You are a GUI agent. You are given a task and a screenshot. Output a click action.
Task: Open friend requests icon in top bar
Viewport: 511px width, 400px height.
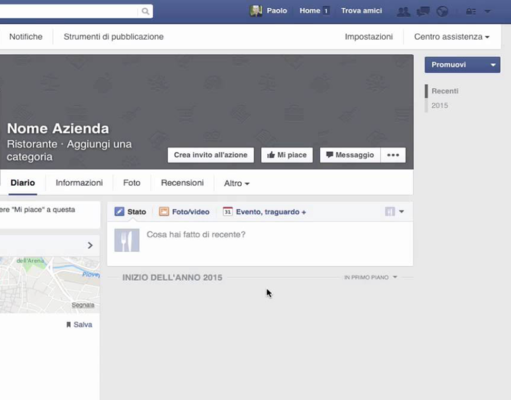pos(403,12)
